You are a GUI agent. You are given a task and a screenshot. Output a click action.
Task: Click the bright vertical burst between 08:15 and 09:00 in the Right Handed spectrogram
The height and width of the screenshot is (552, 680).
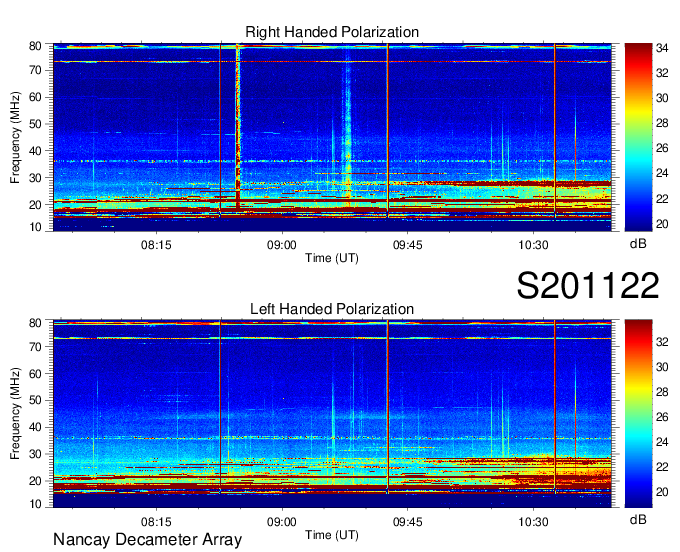pyautogui.click(x=238, y=126)
